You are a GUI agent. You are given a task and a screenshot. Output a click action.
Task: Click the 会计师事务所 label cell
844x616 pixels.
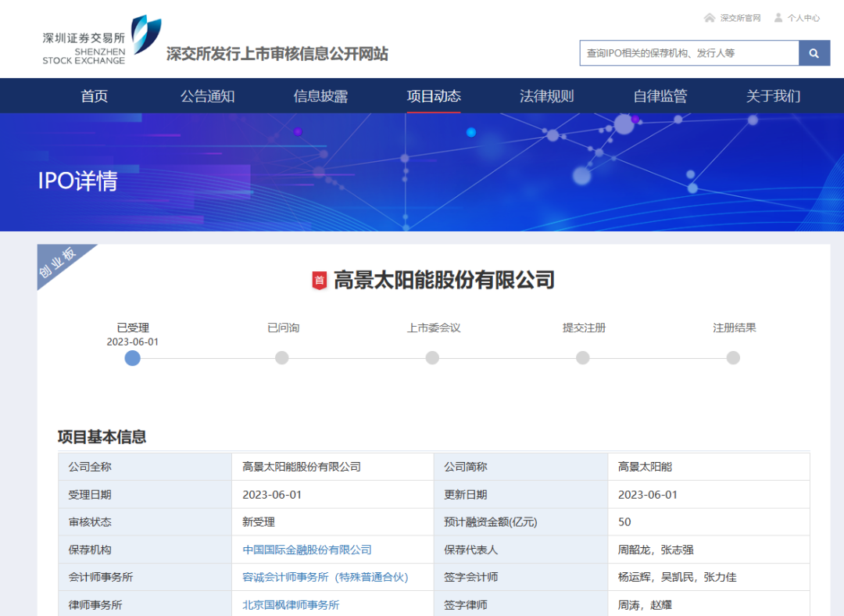145,577
